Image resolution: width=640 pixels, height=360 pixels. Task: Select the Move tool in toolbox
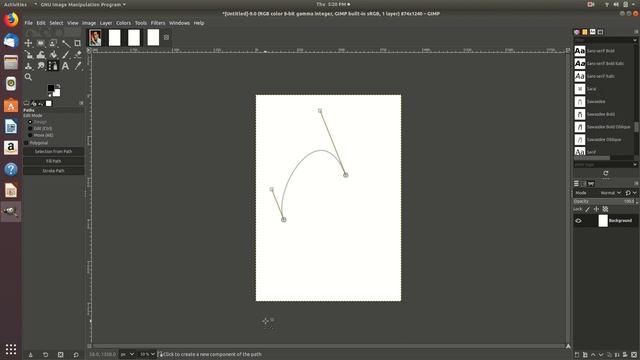click(28, 43)
